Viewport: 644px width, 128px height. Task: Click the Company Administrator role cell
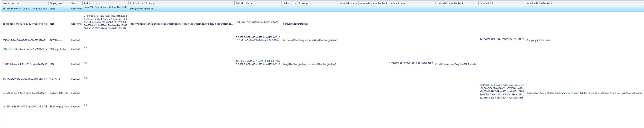click(x=539, y=40)
